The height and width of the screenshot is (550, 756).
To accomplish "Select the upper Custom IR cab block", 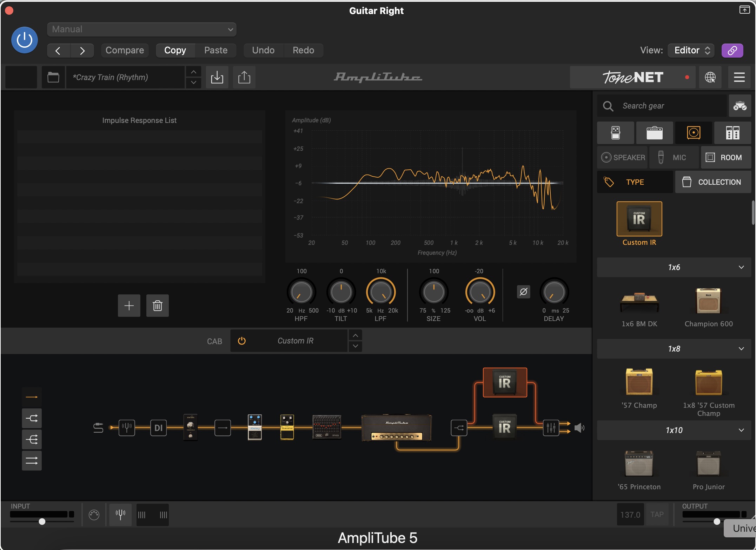I will click(505, 382).
